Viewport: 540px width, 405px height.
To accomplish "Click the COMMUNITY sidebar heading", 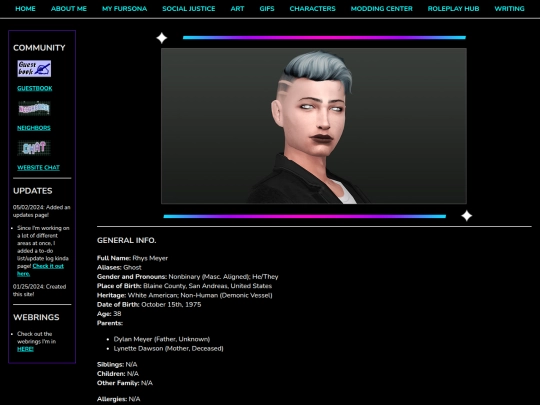I will coord(39,48).
